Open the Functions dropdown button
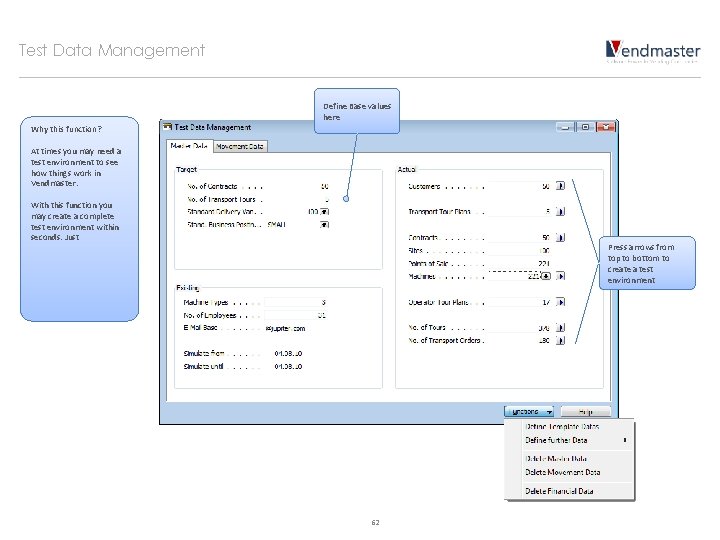 529,411
